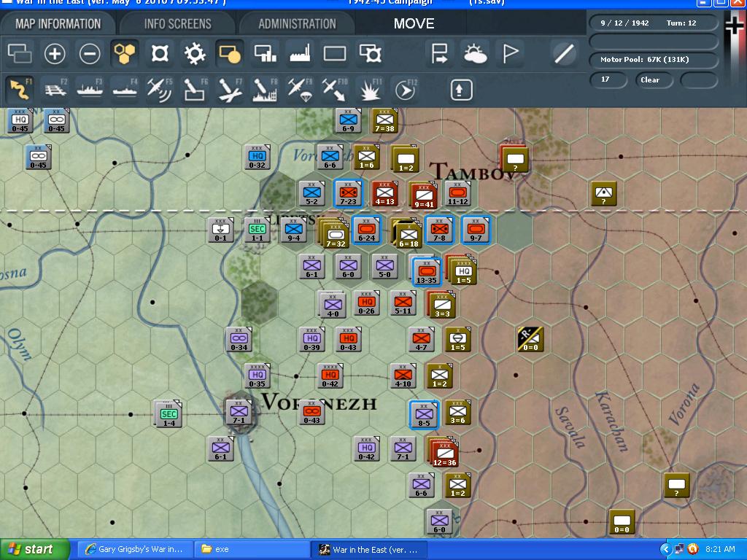
Task: Click the window and gear icon
Action: 370,53
